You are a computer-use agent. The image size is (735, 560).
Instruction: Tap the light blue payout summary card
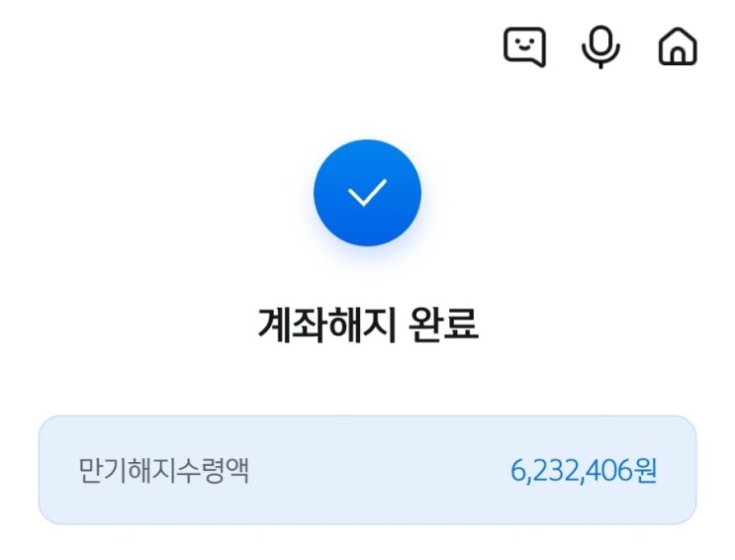point(367,470)
